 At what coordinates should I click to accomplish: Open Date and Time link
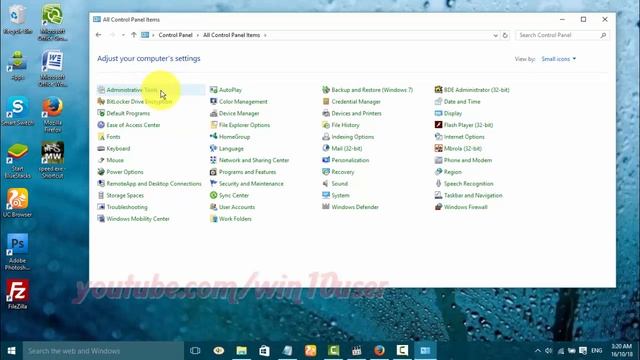tap(462, 102)
